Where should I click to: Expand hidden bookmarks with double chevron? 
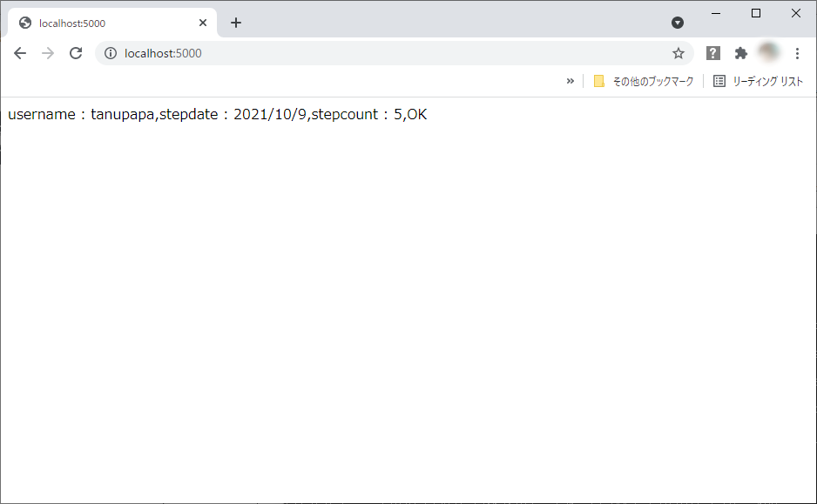tap(571, 81)
